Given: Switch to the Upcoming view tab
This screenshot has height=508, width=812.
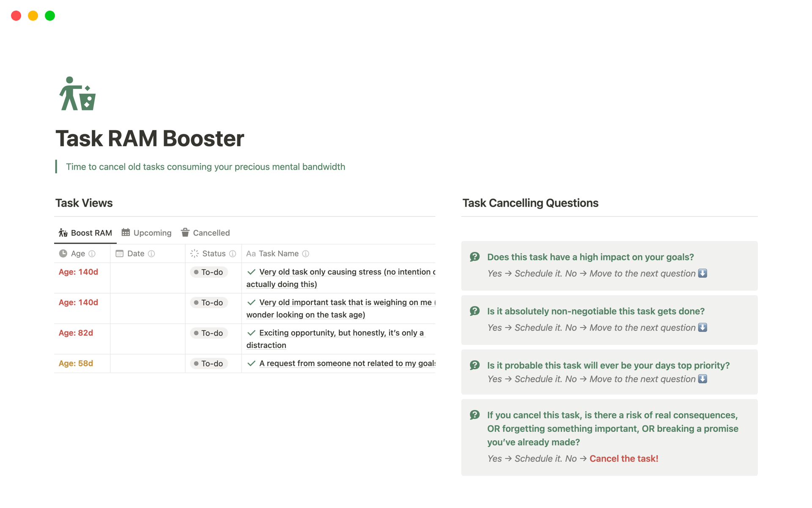Looking at the screenshot, I should 146,232.
